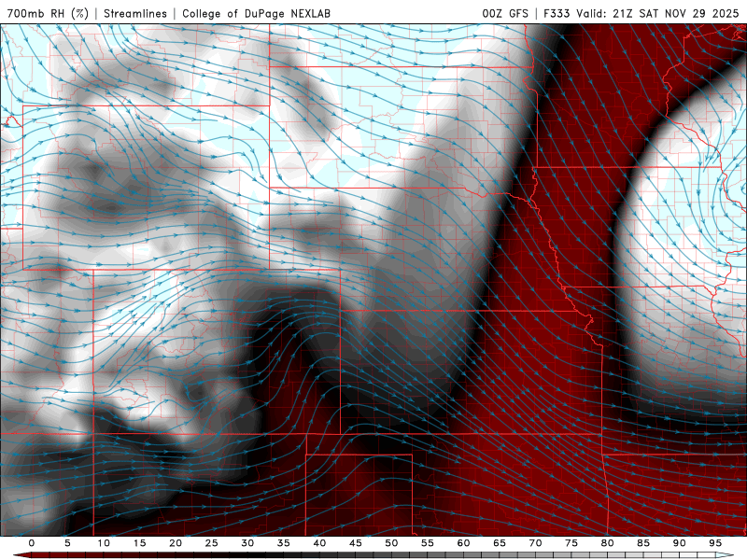Select "Valid: 21Z SAT NOV 29 2025" text
This screenshot has width=747, height=560.
(657, 13)
